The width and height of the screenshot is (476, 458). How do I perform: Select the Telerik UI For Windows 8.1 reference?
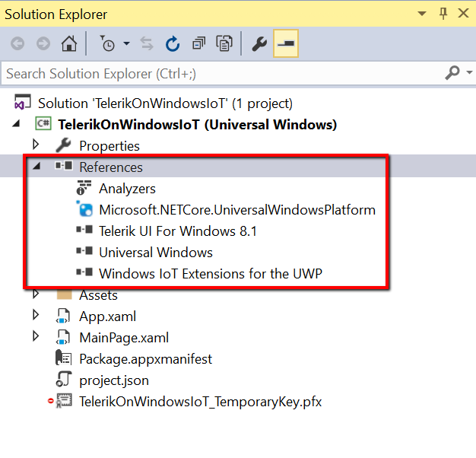[177, 231]
